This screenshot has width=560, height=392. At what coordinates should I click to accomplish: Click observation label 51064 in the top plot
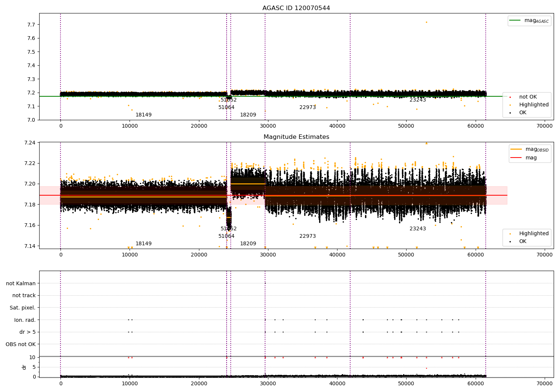tap(226, 108)
